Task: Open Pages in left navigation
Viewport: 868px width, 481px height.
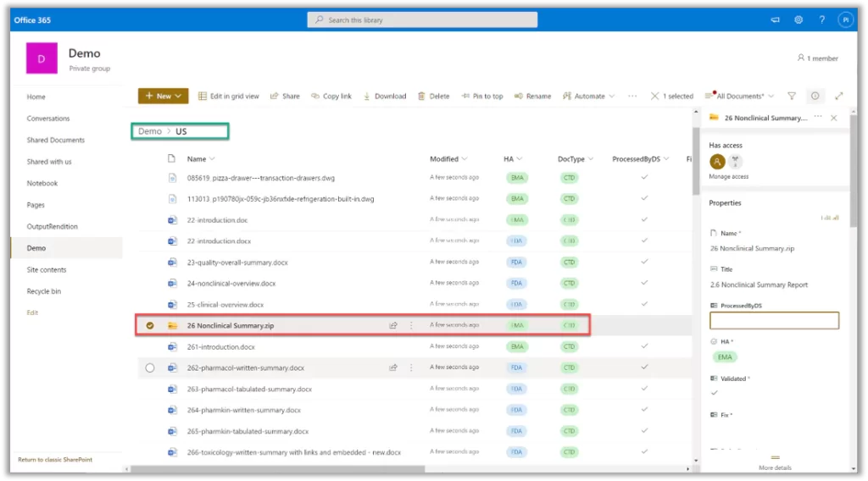Action: coord(36,205)
